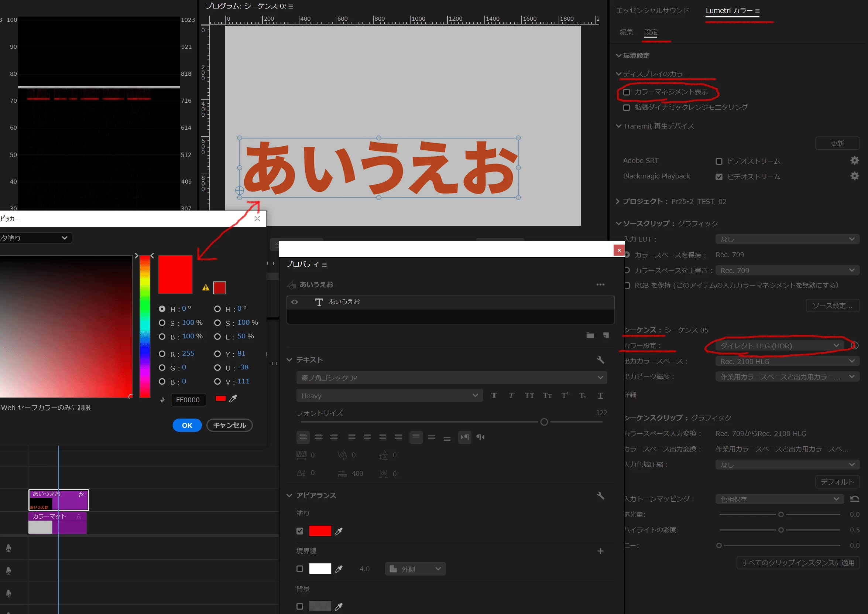Switch to エッセンシャルサウンド tab
This screenshot has width=868, height=614.
(x=652, y=11)
